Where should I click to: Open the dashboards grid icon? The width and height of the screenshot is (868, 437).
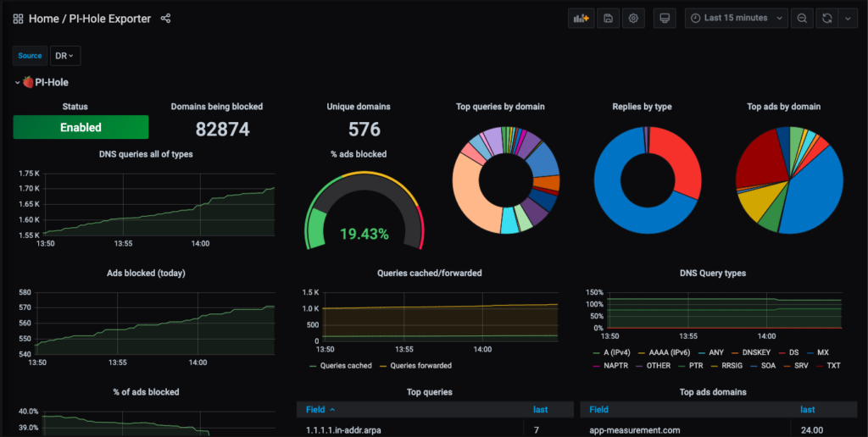point(18,19)
